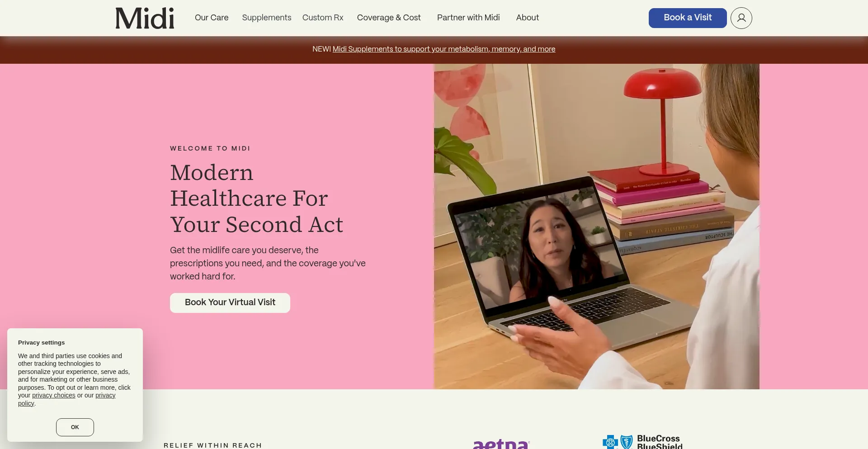Click the Book Your Virtual Visit button

click(x=230, y=302)
